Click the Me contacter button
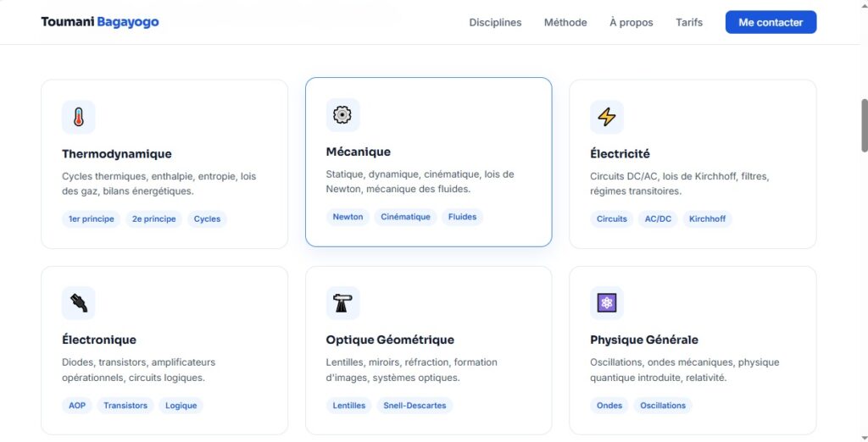Image resolution: width=868 pixels, height=442 pixels. click(x=771, y=22)
